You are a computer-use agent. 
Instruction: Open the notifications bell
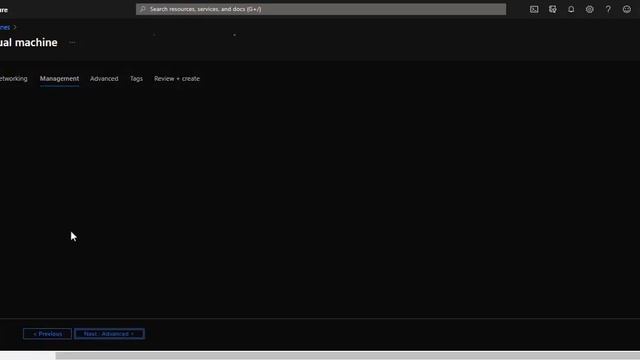coord(571,9)
